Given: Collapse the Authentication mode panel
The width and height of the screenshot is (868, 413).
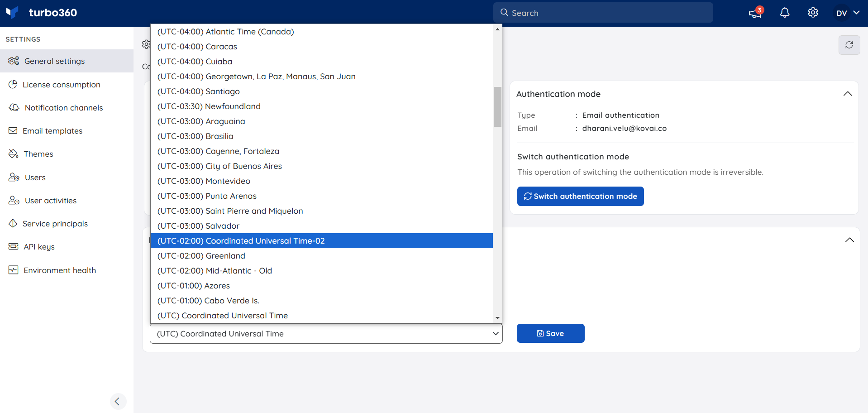Looking at the screenshot, I should tap(848, 94).
